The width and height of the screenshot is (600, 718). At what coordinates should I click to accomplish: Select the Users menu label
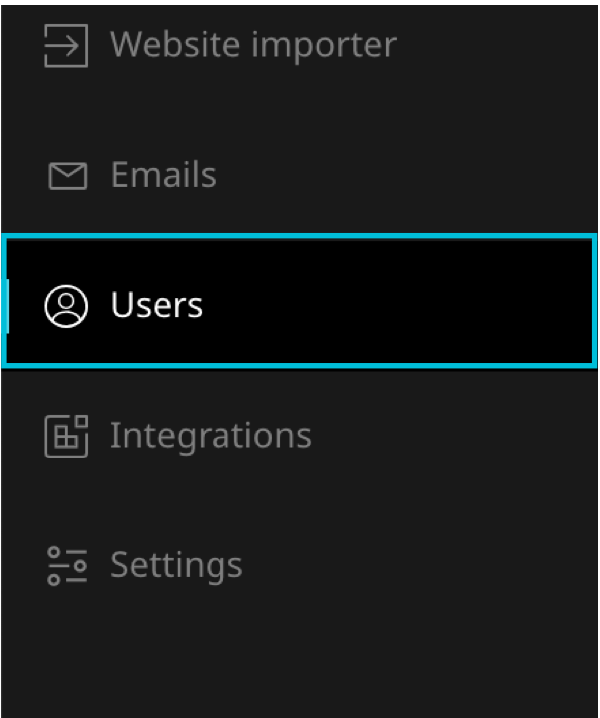(x=157, y=305)
